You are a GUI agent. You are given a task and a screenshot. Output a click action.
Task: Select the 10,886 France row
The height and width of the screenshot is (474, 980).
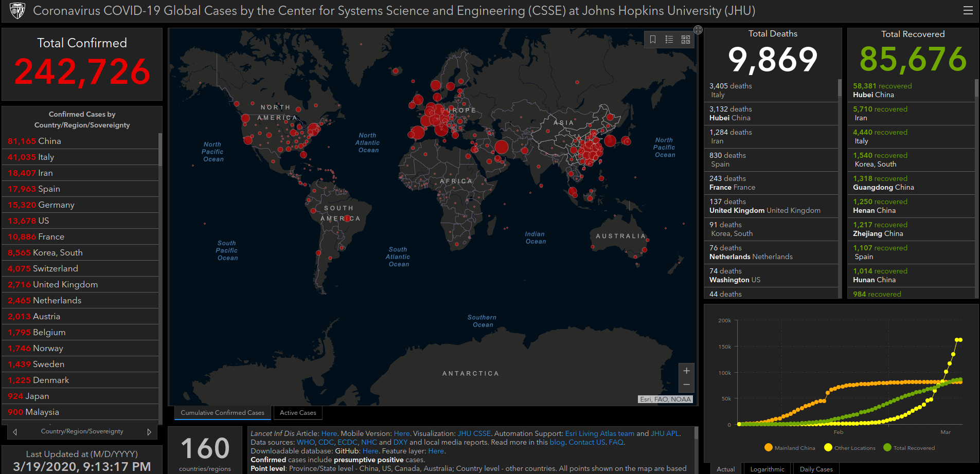tap(80, 236)
